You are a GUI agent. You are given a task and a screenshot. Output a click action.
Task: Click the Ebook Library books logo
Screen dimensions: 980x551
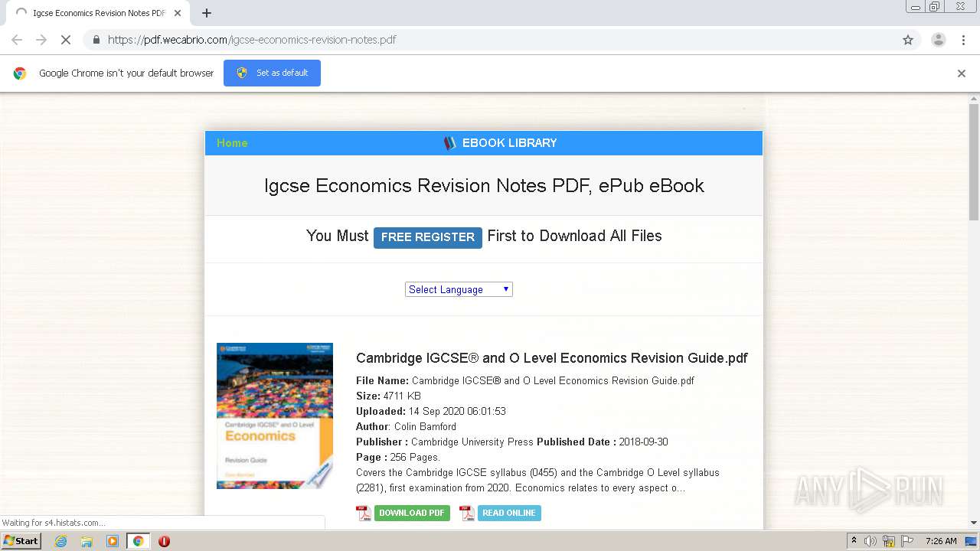coord(450,143)
